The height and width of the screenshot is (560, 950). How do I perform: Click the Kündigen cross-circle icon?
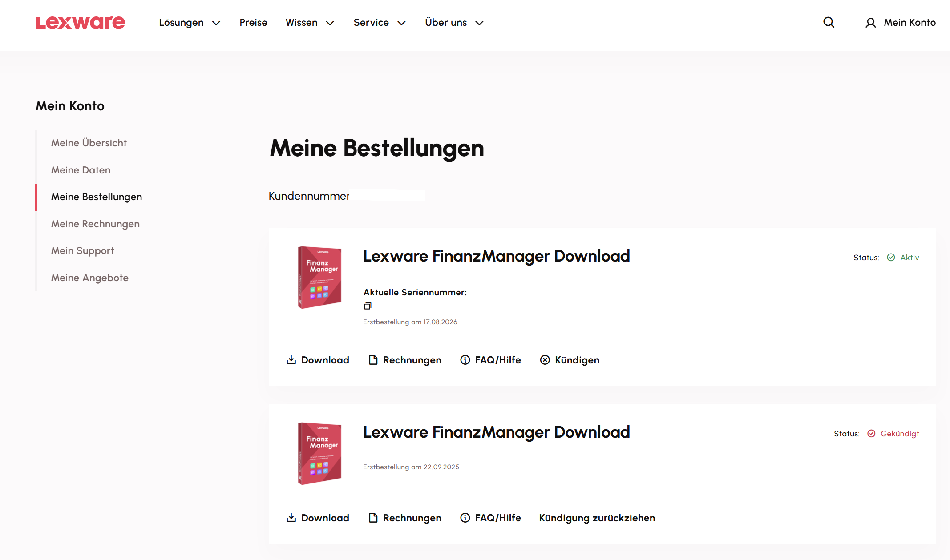coord(545,360)
